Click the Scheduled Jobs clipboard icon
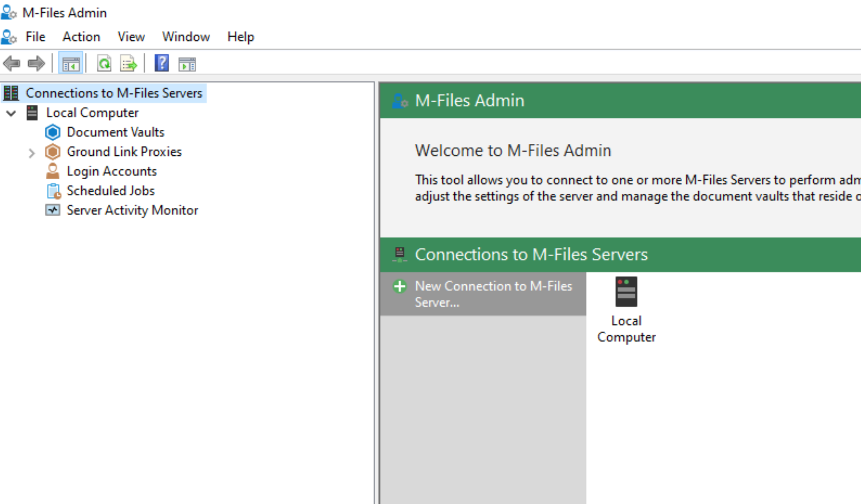 point(54,191)
